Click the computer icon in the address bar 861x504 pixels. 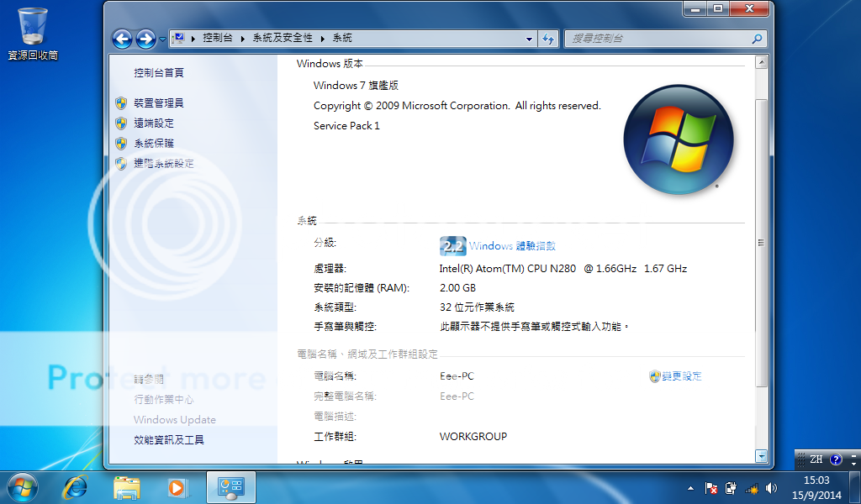pyautogui.click(x=178, y=39)
